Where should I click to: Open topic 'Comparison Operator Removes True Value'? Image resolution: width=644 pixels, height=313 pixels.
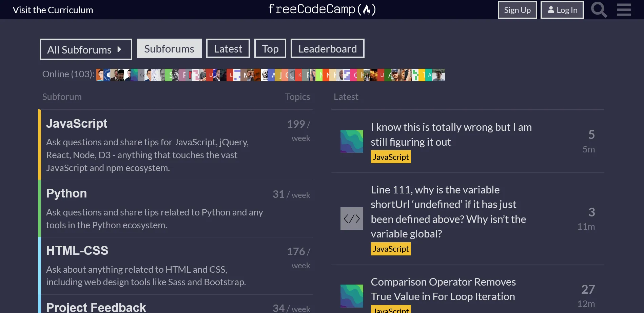[x=443, y=289]
